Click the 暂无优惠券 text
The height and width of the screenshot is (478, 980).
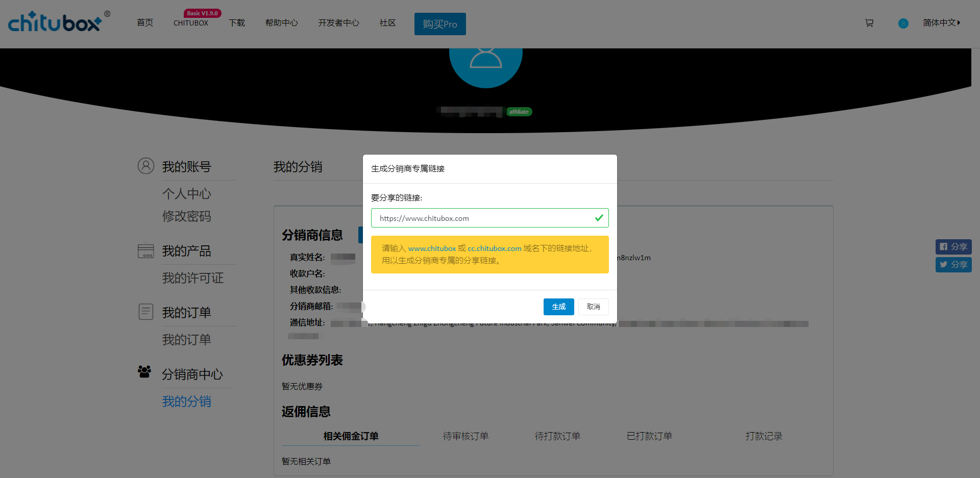point(302,387)
